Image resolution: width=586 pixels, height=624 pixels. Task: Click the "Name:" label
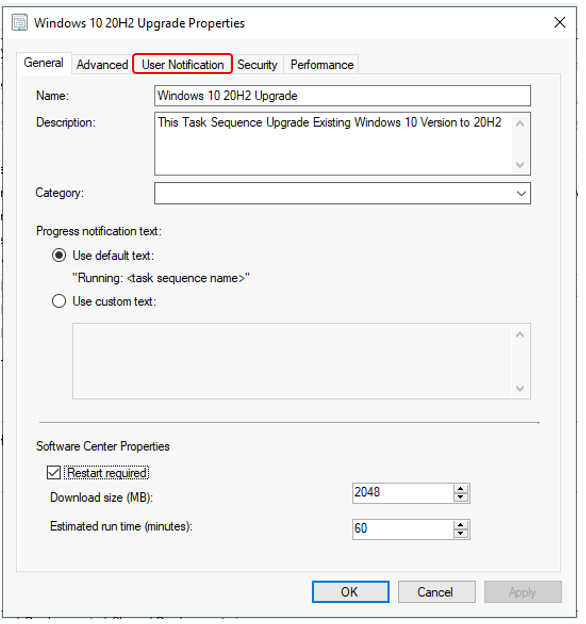pos(52,96)
